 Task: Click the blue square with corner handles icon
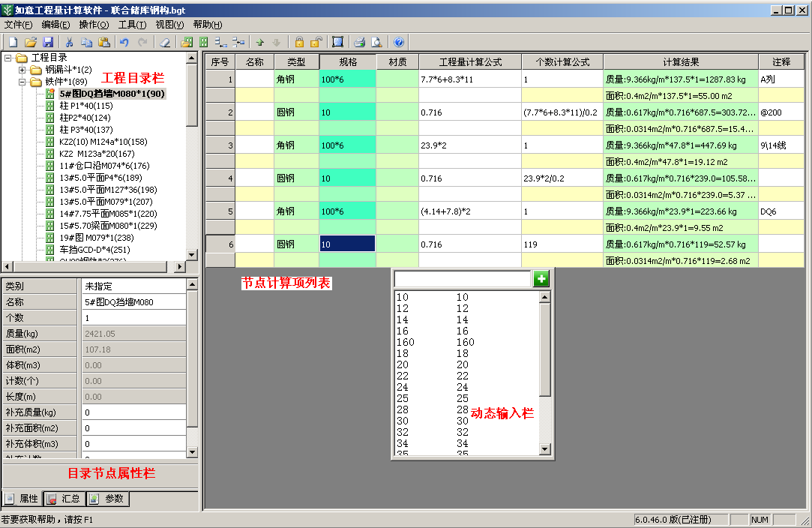pos(337,42)
